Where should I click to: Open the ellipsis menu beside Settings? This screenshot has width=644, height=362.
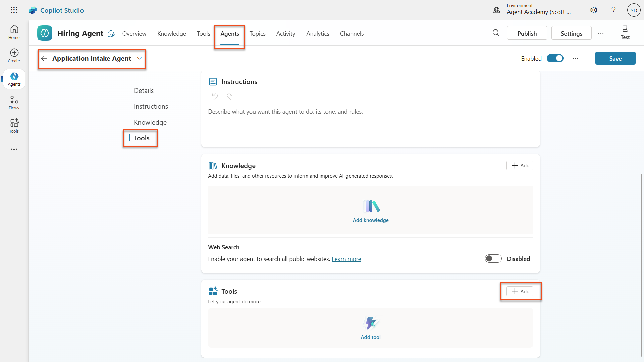click(601, 33)
